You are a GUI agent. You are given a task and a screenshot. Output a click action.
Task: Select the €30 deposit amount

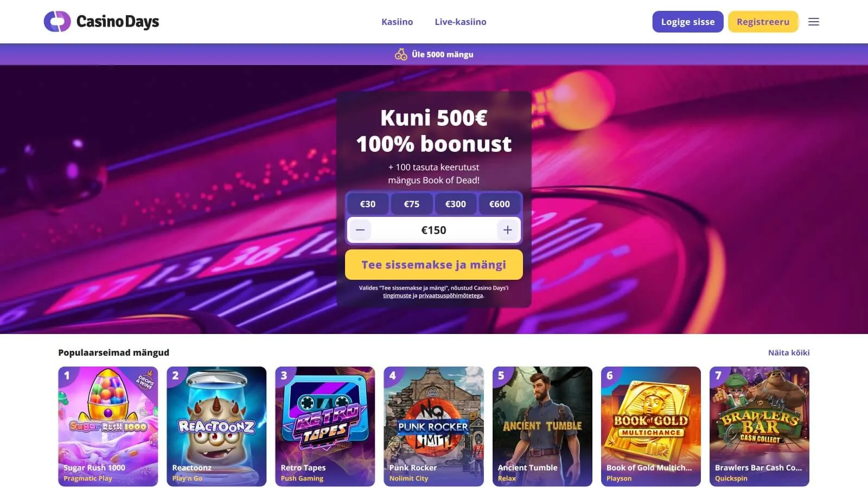tap(368, 204)
